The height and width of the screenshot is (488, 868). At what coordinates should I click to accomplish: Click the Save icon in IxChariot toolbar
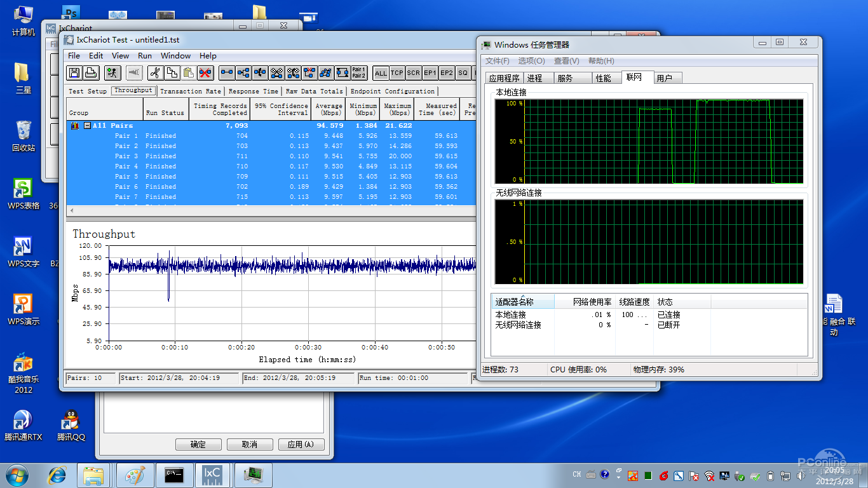pos(74,72)
